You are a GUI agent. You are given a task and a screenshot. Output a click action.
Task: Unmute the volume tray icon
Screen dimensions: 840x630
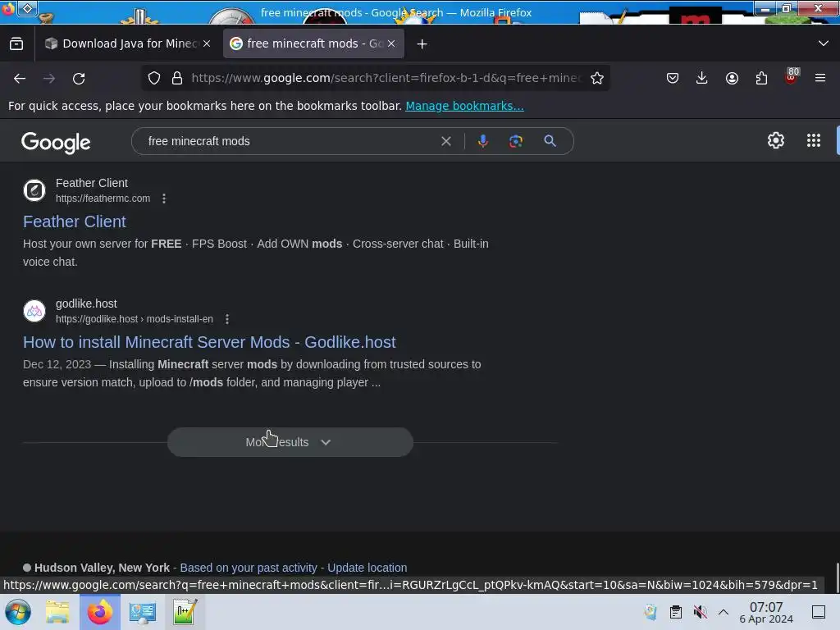[700, 612]
